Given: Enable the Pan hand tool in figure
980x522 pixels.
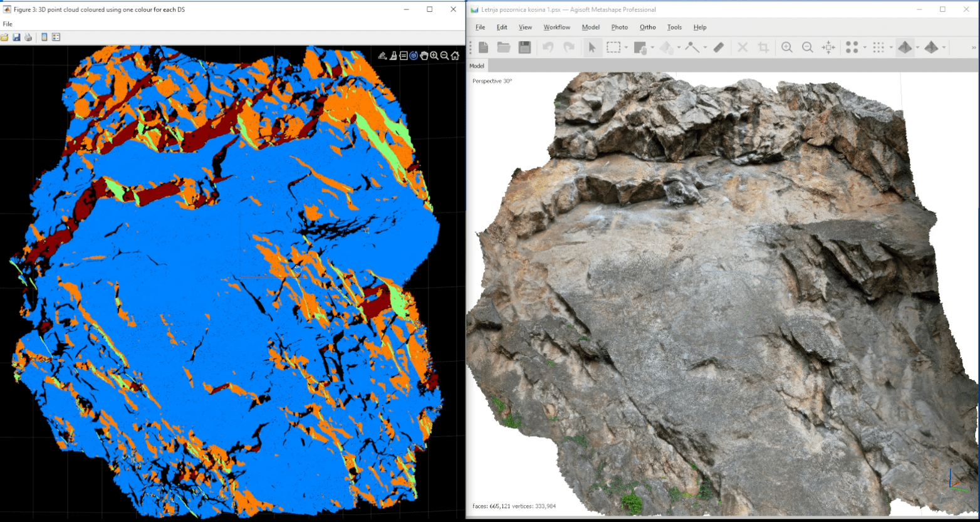Looking at the screenshot, I should click(x=424, y=56).
